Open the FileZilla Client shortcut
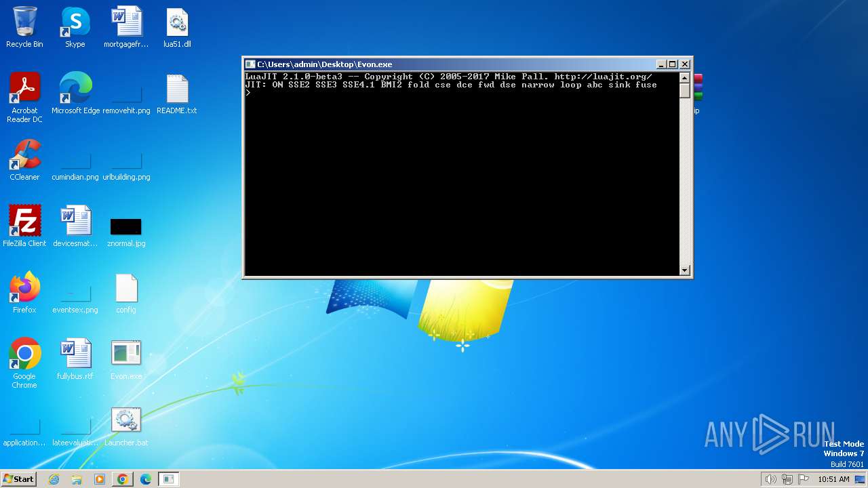The height and width of the screenshot is (488, 868). click(24, 226)
